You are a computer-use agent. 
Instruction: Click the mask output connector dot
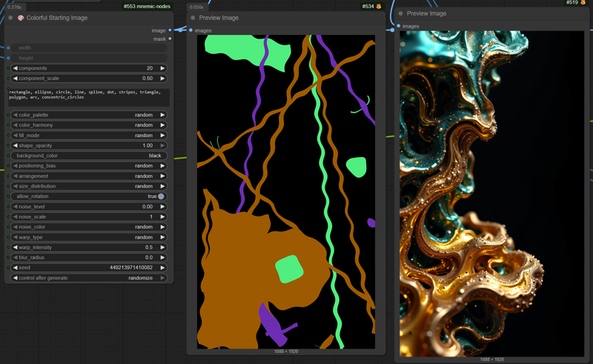(x=170, y=39)
